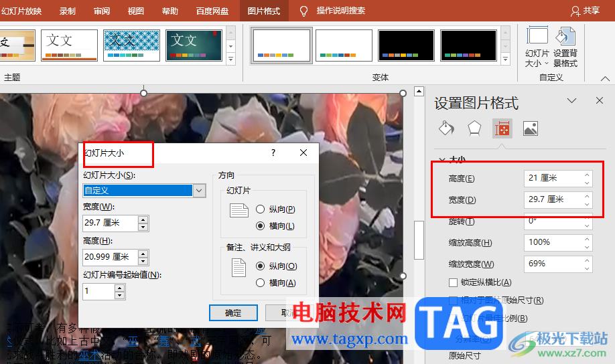
Task: Click the OK button in dialog
Action: (x=233, y=312)
